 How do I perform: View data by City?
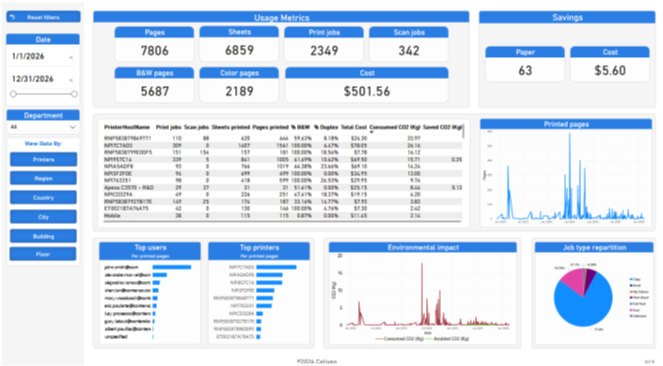[x=43, y=217]
